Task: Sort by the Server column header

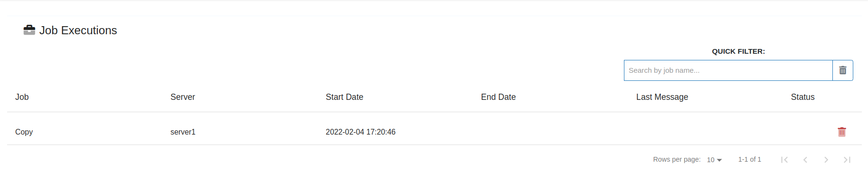Action: pos(183,97)
